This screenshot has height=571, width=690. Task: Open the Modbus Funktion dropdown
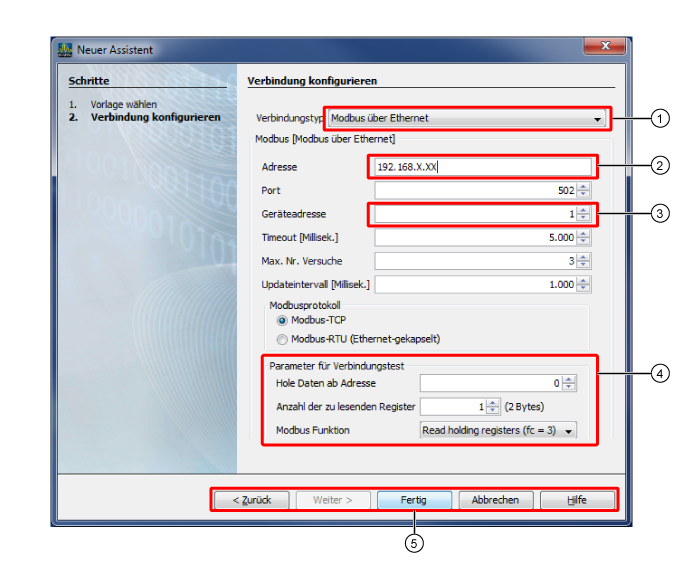(x=498, y=430)
